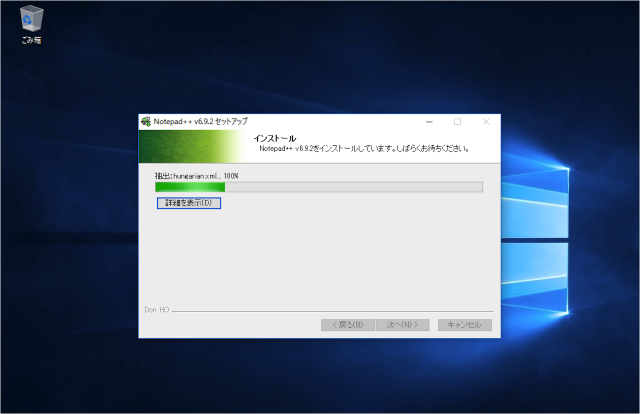
Task: Click the Don HO label
Action: coord(157,310)
